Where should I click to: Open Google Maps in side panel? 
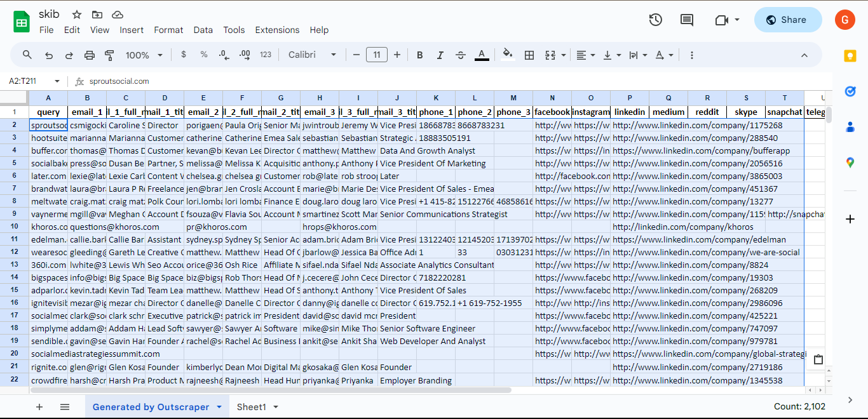(x=850, y=163)
